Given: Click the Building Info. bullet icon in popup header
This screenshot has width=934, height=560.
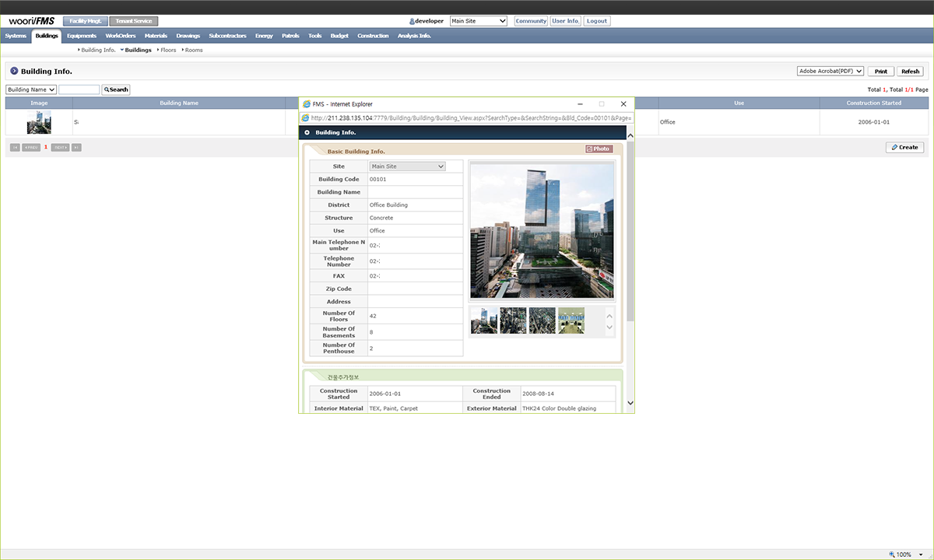Looking at the screenshot, I should (x=307, y=132).
